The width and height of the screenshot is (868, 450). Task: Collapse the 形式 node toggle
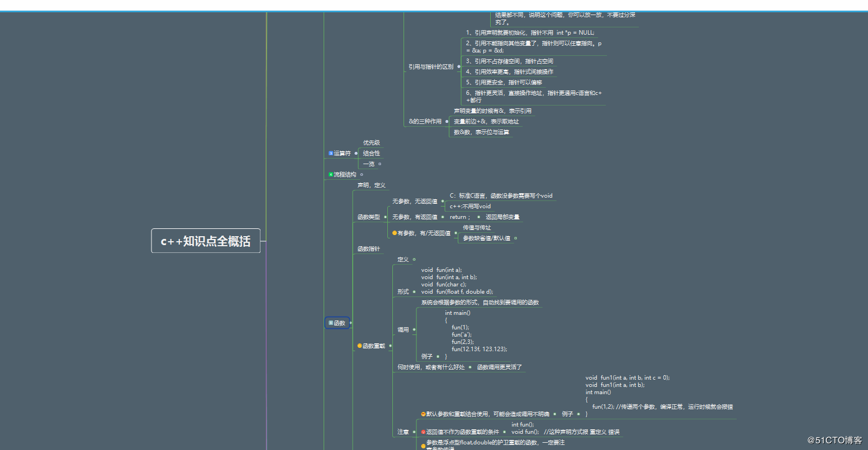pyautogui.click(x=414, y=291)
